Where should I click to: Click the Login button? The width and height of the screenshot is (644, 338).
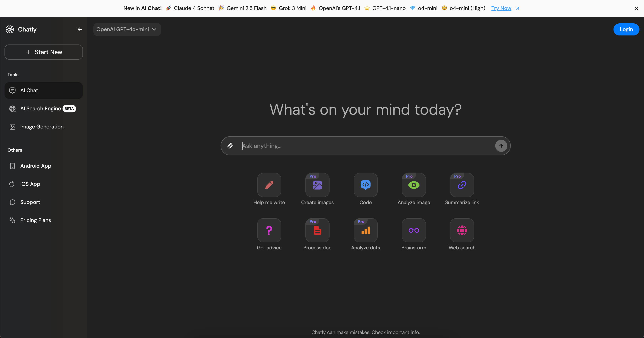[x=626, y=29]
